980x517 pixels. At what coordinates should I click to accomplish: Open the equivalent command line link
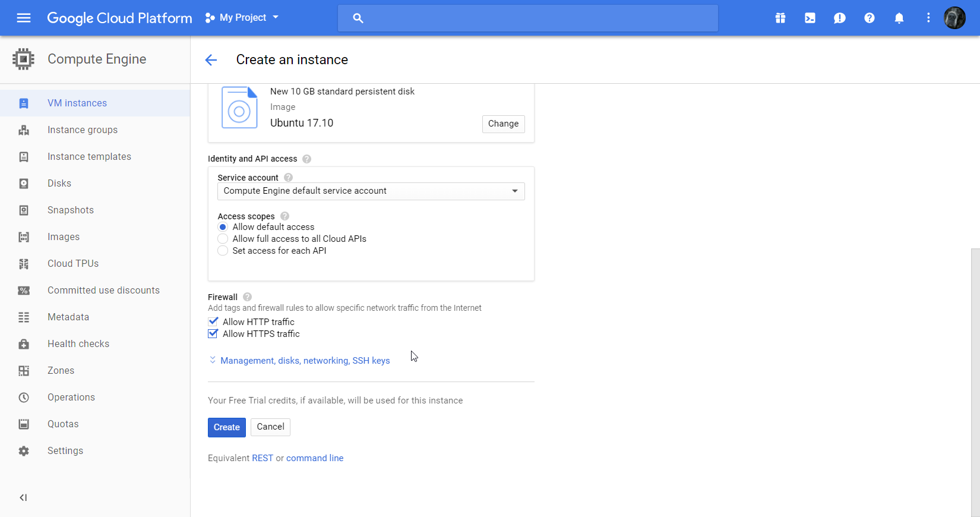tap(315, 458)
